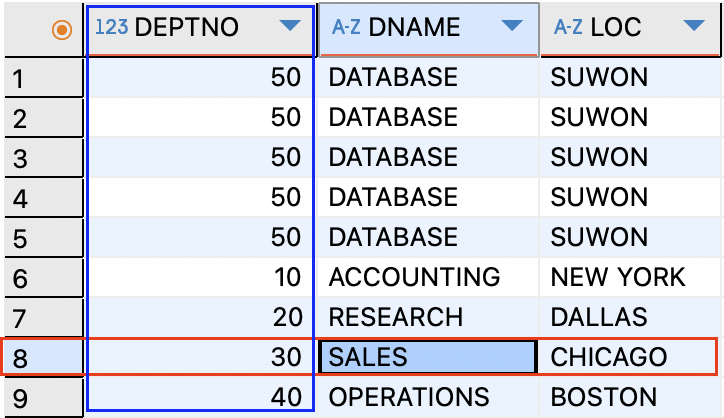The height and width of the screenshot is (418, 724).
Task: Click SUWON cell in row 5
Action: pyautogui.click(x=630, y=237)
